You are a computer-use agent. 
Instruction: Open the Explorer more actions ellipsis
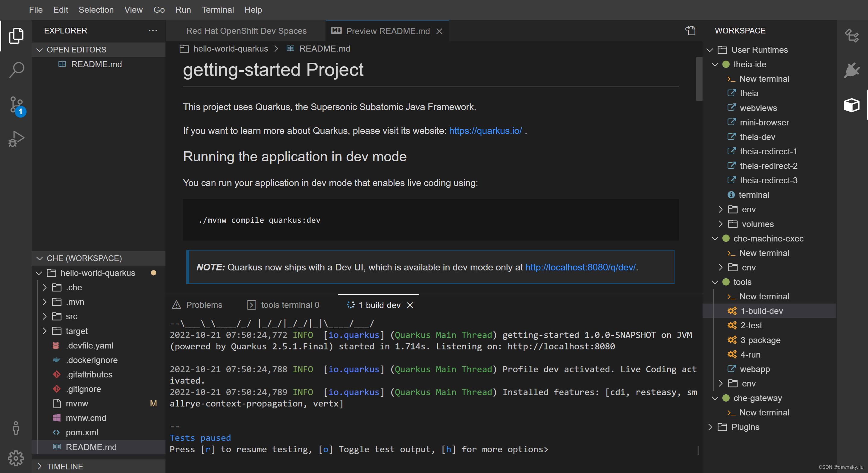coord(153,31)
